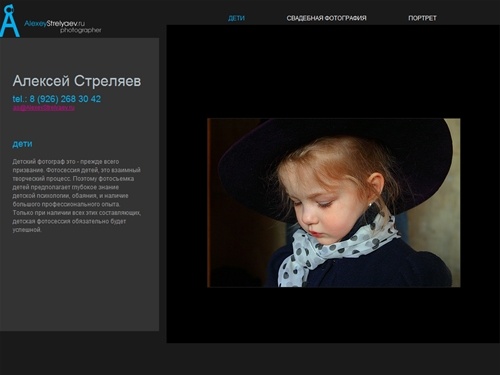Click the pink email address link
This screenshot has width=500, height=375.
pyautogui.click(x=44, y=108)
